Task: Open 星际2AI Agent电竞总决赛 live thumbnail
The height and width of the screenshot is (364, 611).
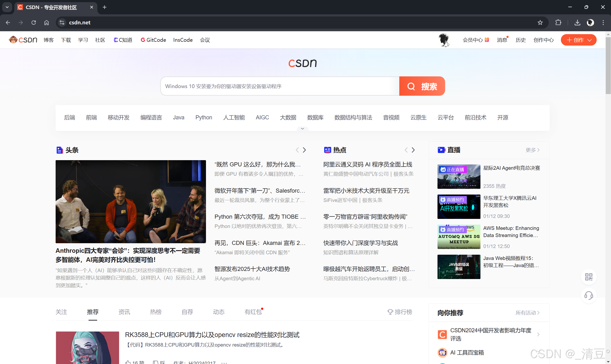Action: tap(459, 177)
